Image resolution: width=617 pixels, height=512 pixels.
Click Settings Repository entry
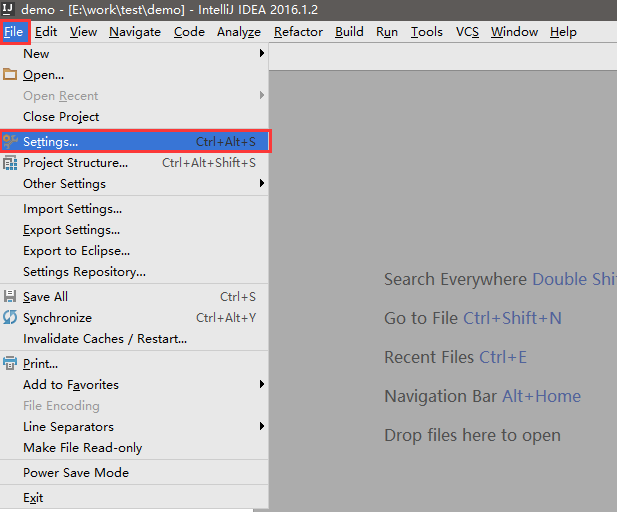coord(84,272)
